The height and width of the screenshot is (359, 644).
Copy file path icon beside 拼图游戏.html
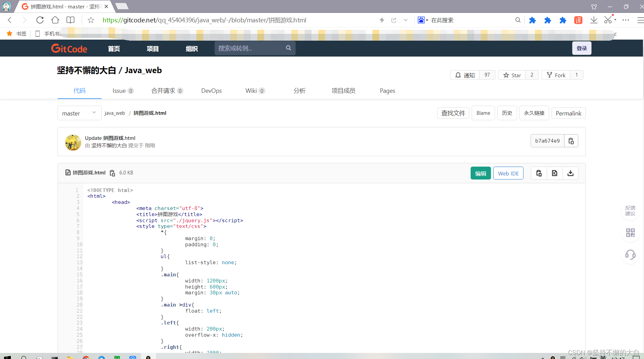(x=112, y=173)
